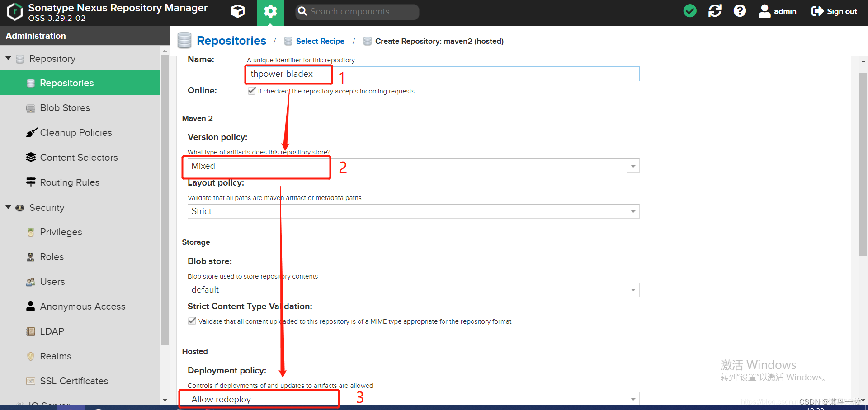Click the Mixed version policy field
This screenshot has height=410, width=868.
[413, 166]
